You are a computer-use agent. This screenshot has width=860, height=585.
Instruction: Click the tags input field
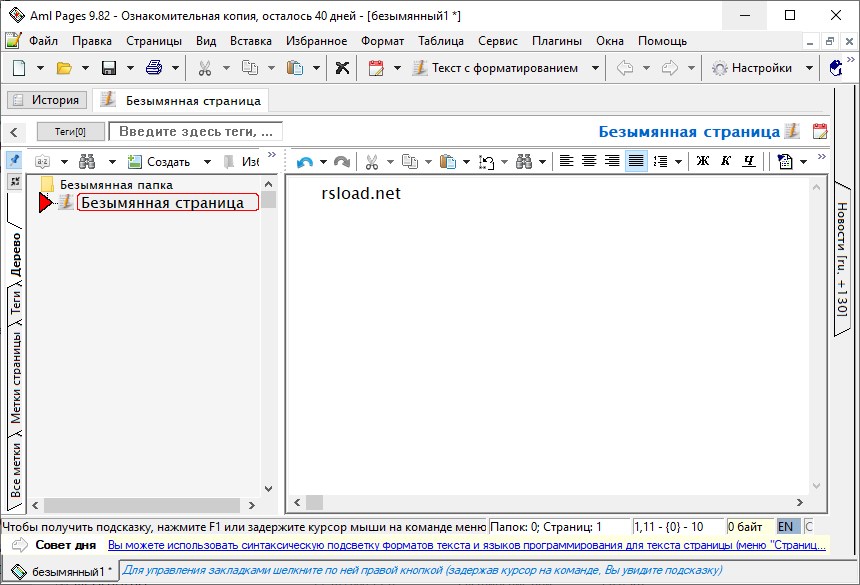point(196,132)
